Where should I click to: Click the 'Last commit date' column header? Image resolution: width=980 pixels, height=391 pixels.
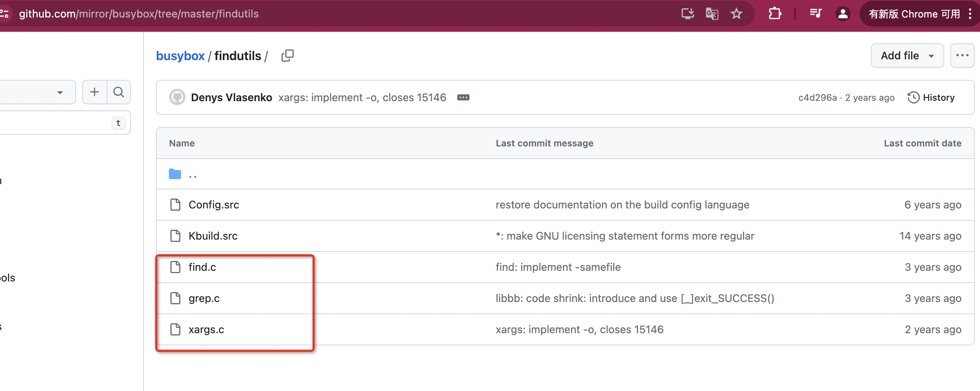923,143
